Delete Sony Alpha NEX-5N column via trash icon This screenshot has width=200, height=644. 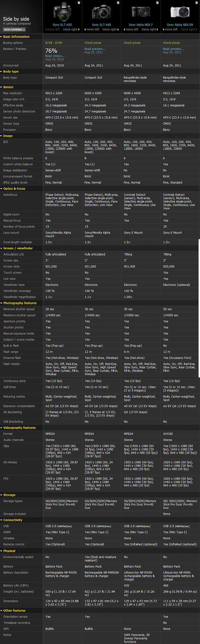[x=197, y=3]
